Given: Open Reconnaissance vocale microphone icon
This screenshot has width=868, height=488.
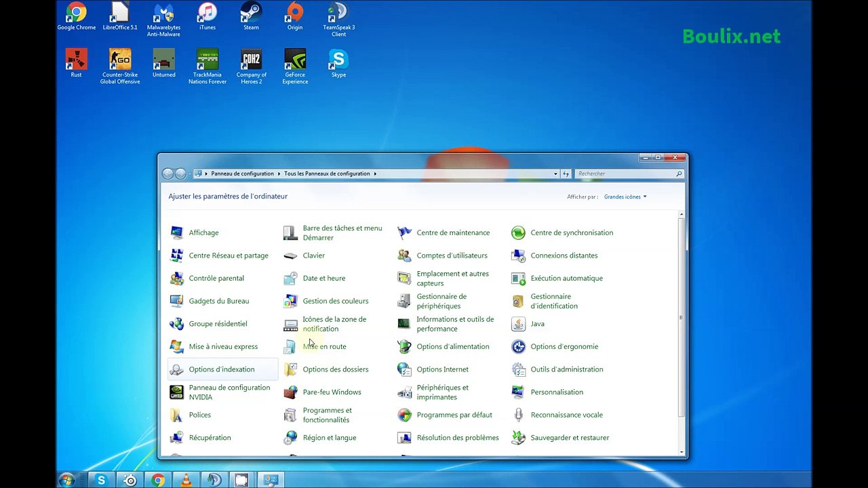Looking at the screenshot, I should [519, 415].
